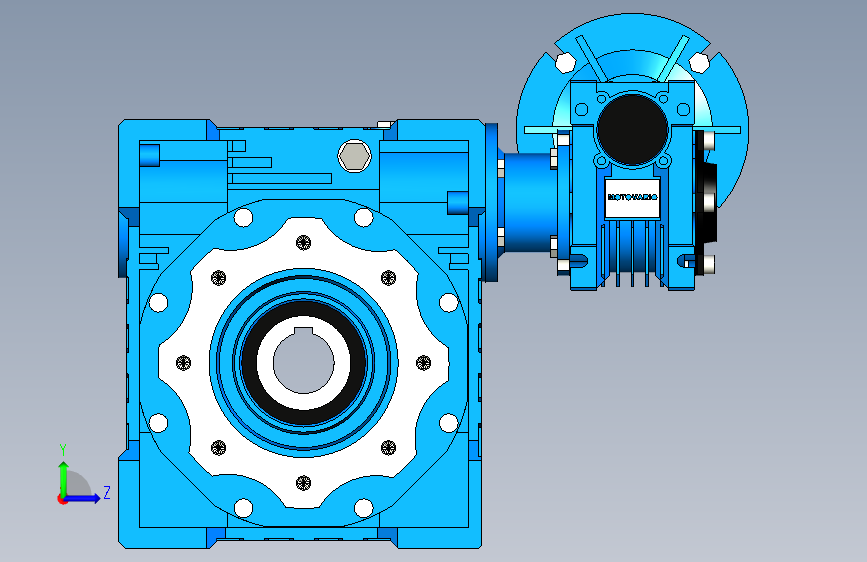Screen dimensions: 867x562
Task: Select the red origin ball of the triad
Action: (62, 499)
